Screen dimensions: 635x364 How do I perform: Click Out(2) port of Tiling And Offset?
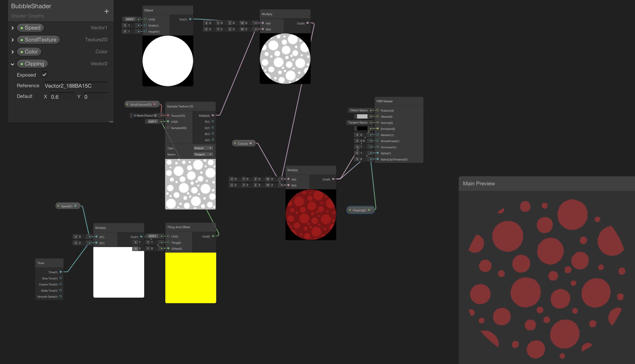click(x=213, y=236)
